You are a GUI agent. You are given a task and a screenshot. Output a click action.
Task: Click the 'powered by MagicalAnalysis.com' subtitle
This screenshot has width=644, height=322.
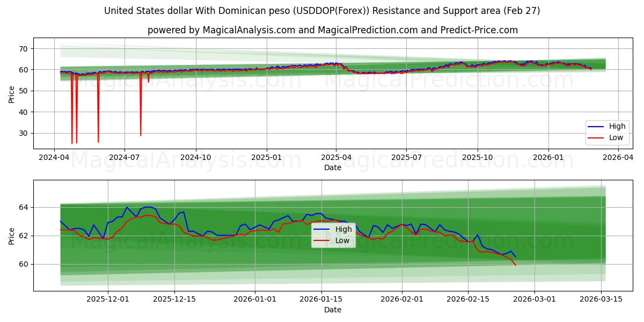pyautogui.click(x=333, y=30)
